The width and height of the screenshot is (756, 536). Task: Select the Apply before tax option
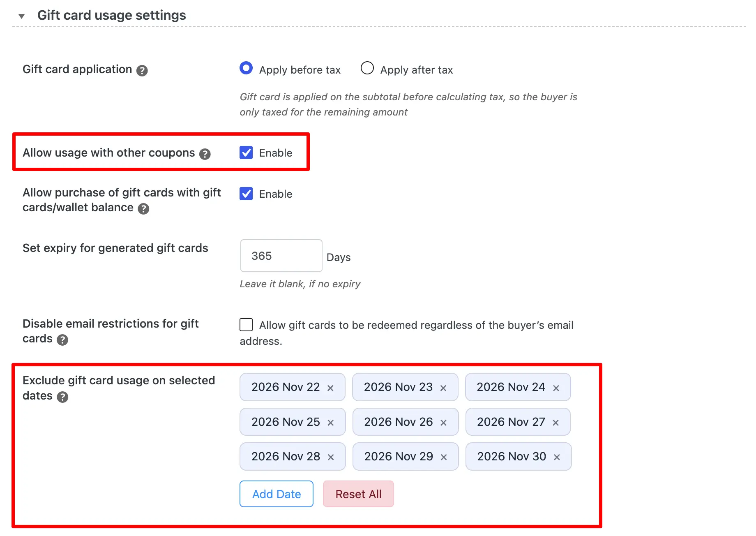click(x=246, y=68)
